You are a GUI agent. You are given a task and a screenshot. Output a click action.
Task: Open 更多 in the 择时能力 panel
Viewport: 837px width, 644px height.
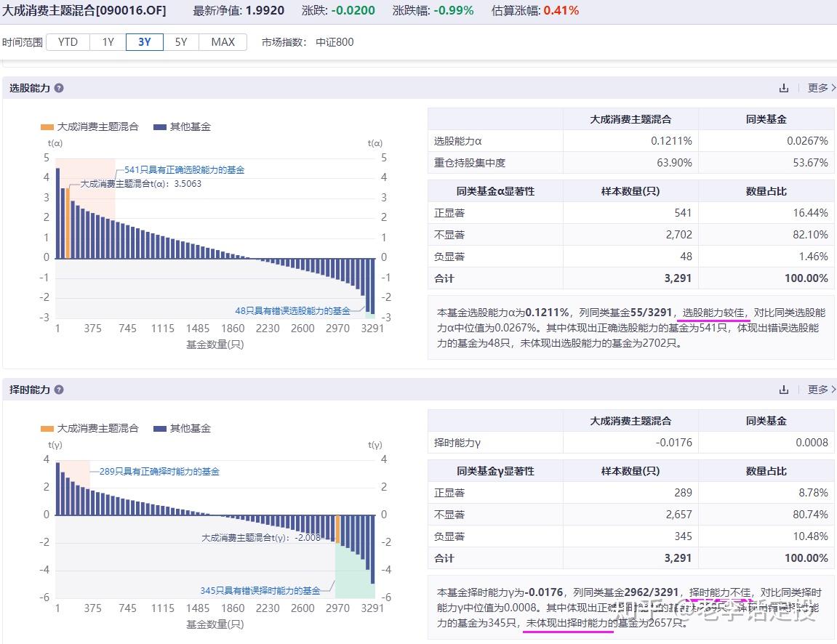click(x=822, y=390)
